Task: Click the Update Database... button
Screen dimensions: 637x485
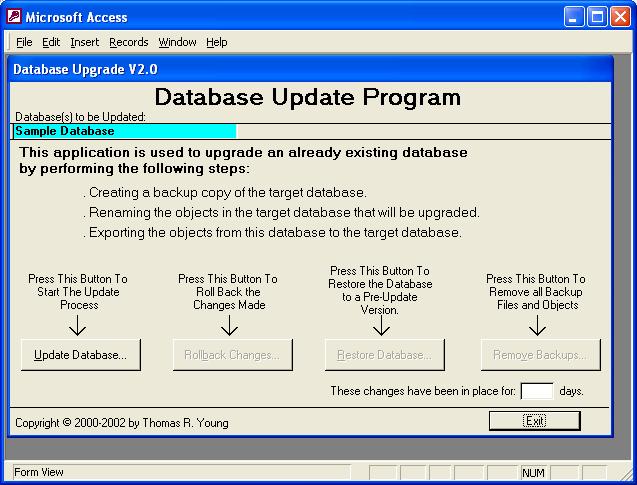Action: [81, 355]
